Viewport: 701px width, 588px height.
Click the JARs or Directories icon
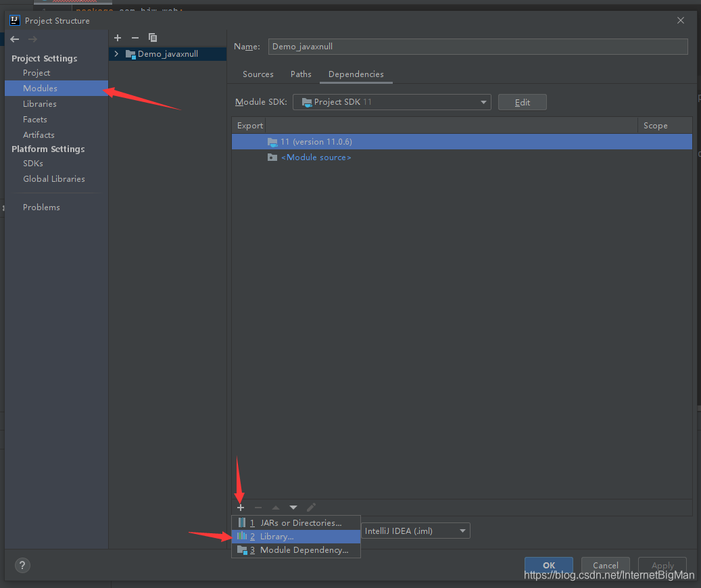[242, 522]
